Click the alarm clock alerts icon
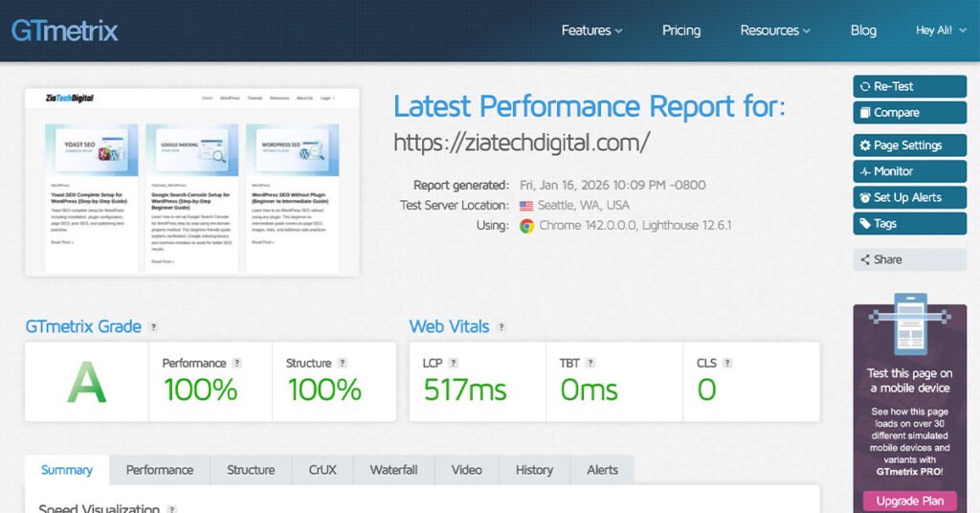Screen dimensions: 980x513 click(865, 198)
